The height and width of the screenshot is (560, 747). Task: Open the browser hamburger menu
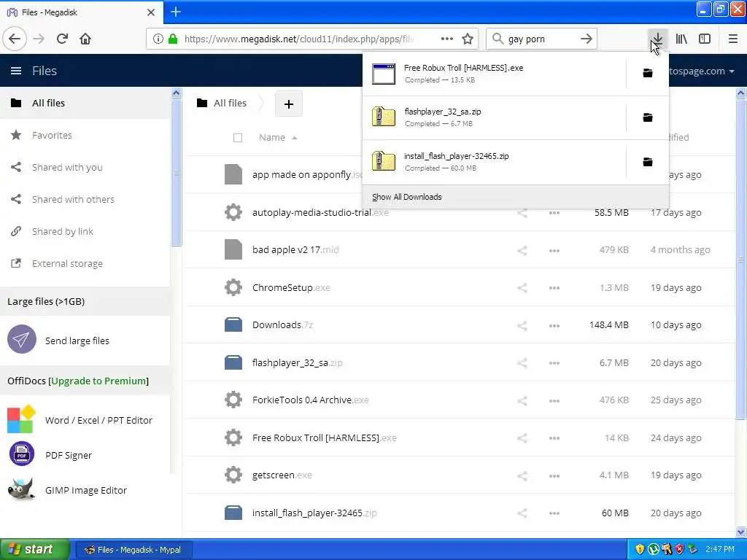click(x=733, y=39)
